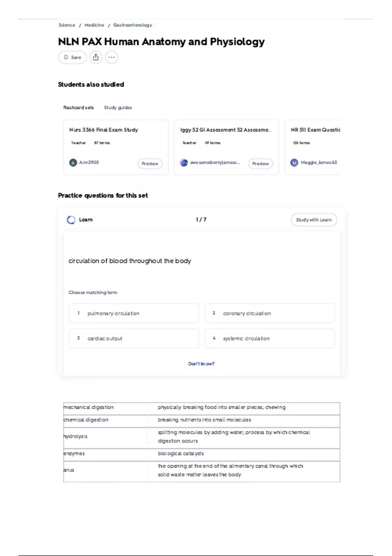Click the share icon button
Viewport: 392px width, 556px height.
[96, 57]
